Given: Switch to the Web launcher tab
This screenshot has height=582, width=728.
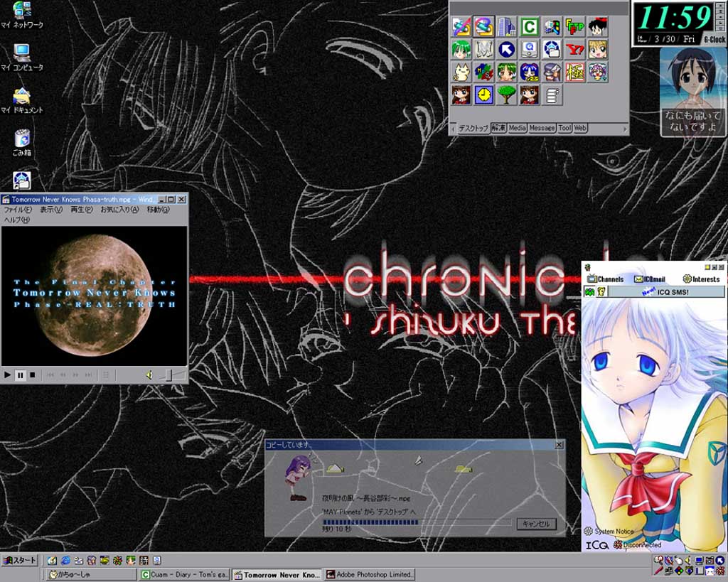Looking at the screenshot, I should (x=580, y=128).
